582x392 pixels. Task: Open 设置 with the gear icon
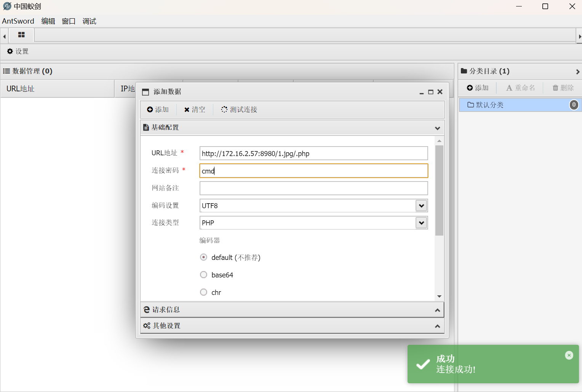point(18,51)
